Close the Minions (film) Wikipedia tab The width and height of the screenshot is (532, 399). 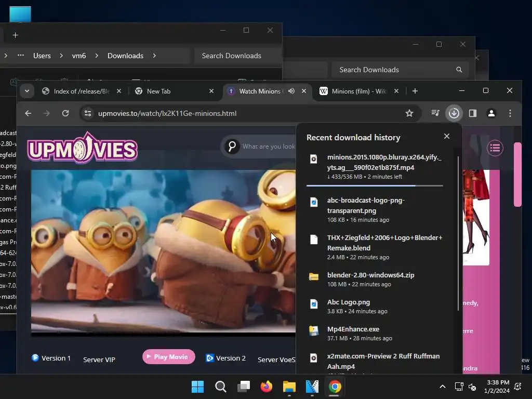pos(396,91)
